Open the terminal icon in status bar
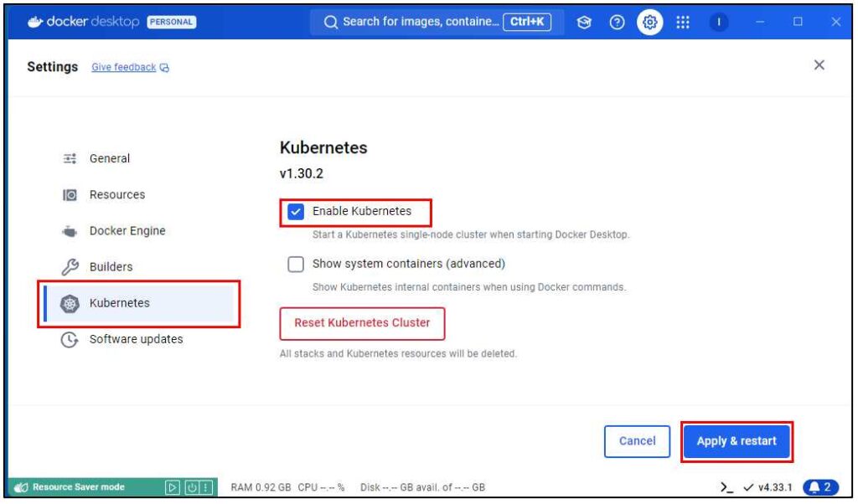 (x=726, y=487)
